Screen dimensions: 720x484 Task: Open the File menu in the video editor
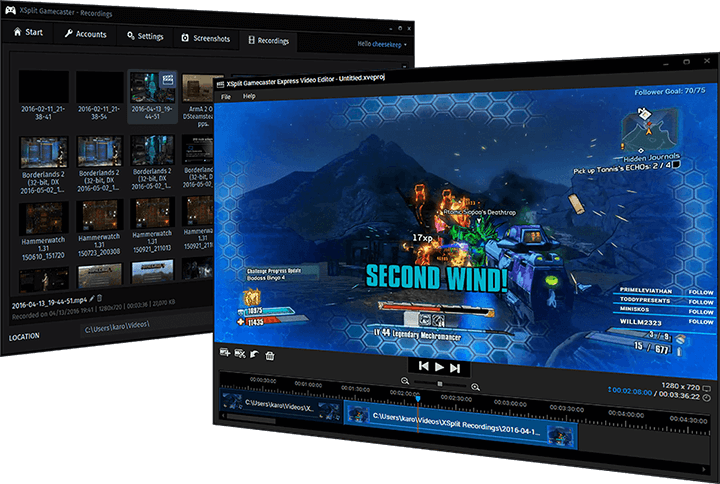tap(225, 96)
